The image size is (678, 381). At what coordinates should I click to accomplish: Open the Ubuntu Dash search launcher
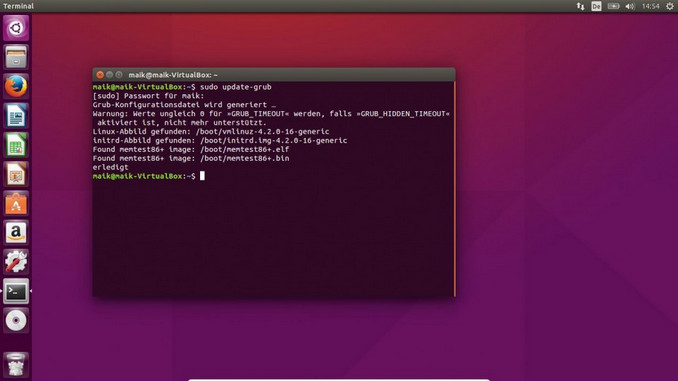coord(16,28)
